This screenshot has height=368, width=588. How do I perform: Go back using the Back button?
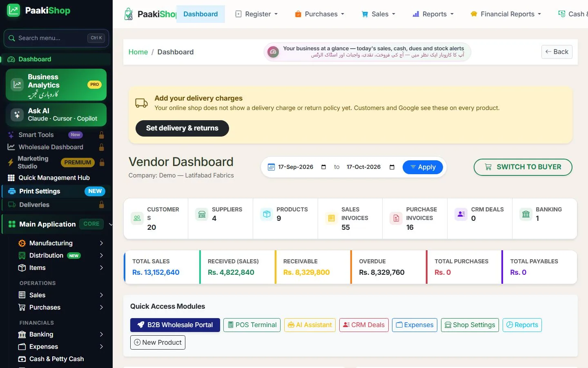pyautogui.click(x=557, y=52)
